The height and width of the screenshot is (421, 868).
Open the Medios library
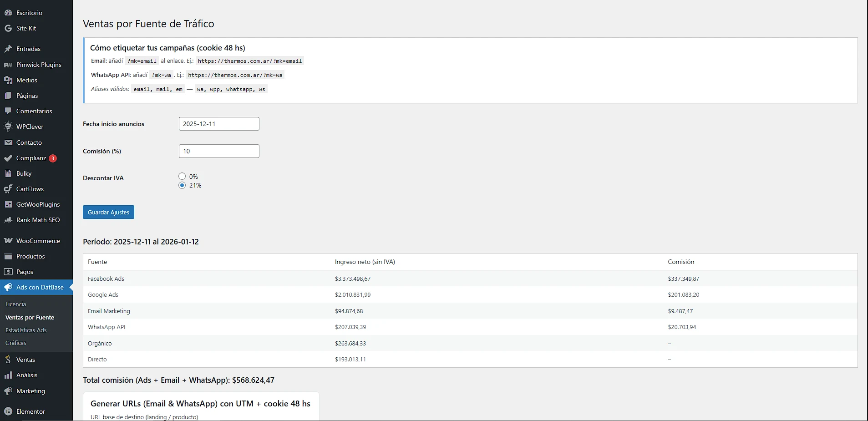click(x=27, y=80)
